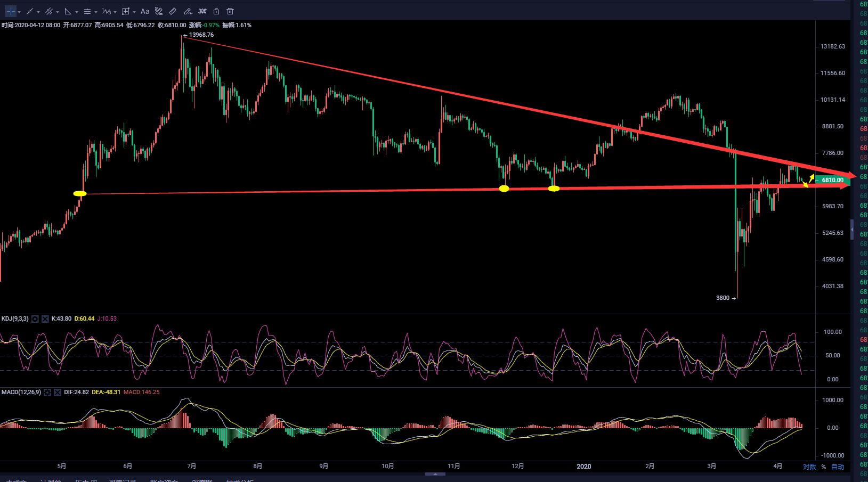Expand the Elliott wave tool dropdown
868x482 pixels.
coord(115,12)
